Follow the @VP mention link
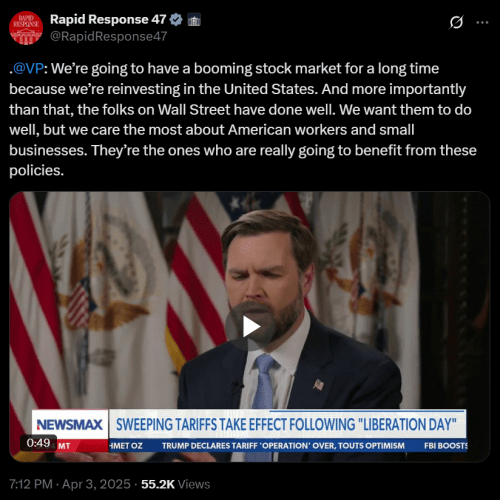This screenshot has height=500, width=500. click(x=28, y=69)
